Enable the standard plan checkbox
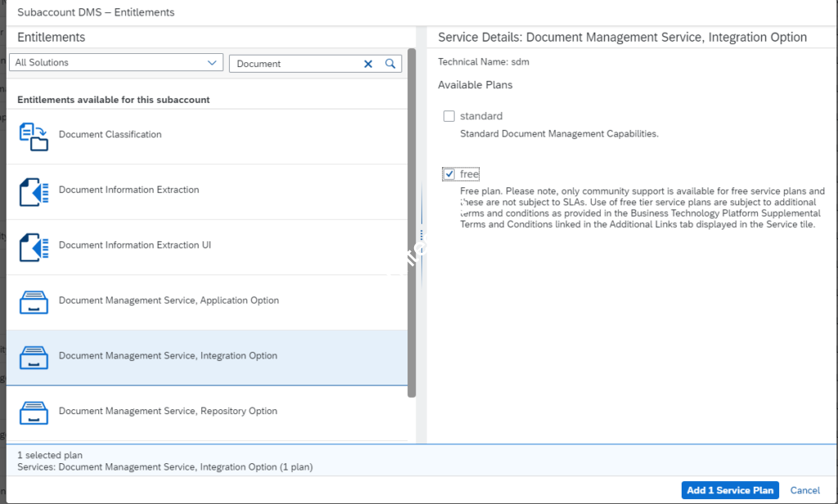 [449, 116]
